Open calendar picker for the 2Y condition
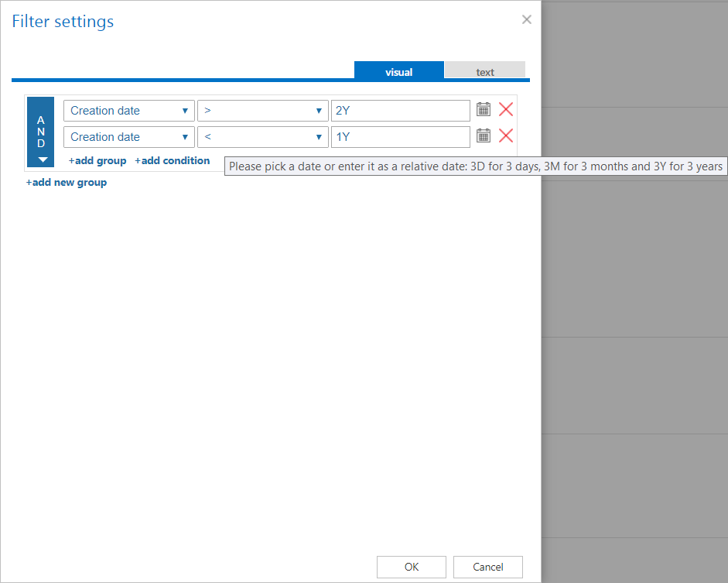This screenshot has height=583, width=728. click(x=484, y=110)
